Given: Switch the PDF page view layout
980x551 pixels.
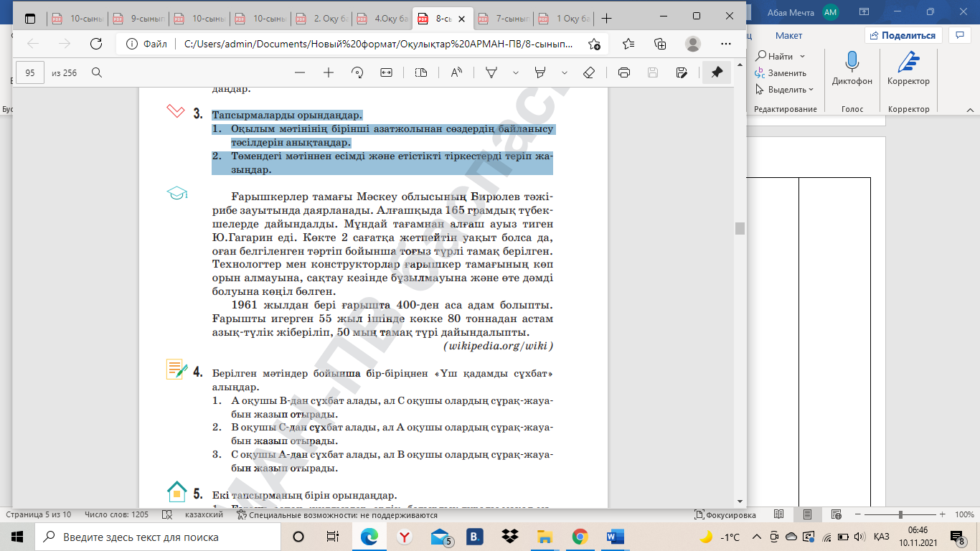Looking at the screenshot, I should [x=421, y=72].
